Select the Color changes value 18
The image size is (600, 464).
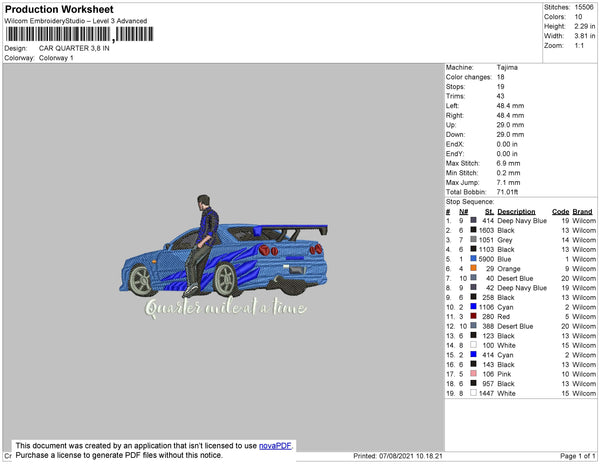pyautogui.click(x=501, y=77)
